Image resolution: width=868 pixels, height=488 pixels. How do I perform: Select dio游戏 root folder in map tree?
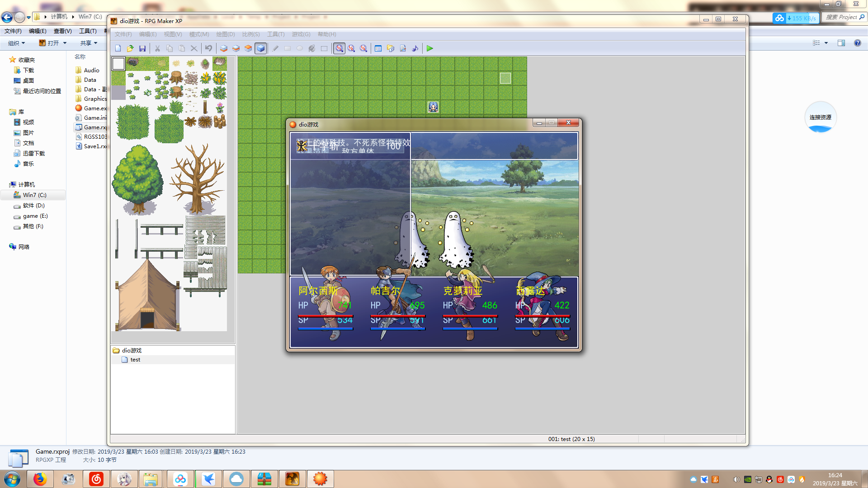point(132,351)
